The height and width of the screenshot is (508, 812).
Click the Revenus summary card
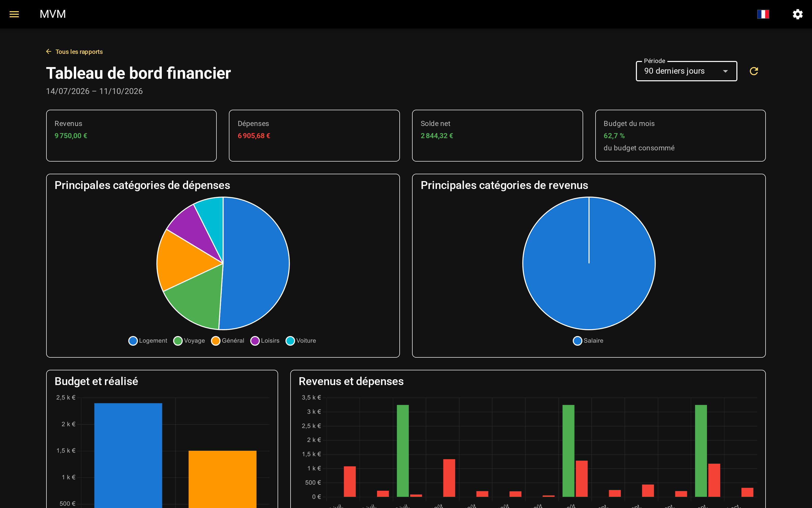pyautogui.click(x=131, y=135)
